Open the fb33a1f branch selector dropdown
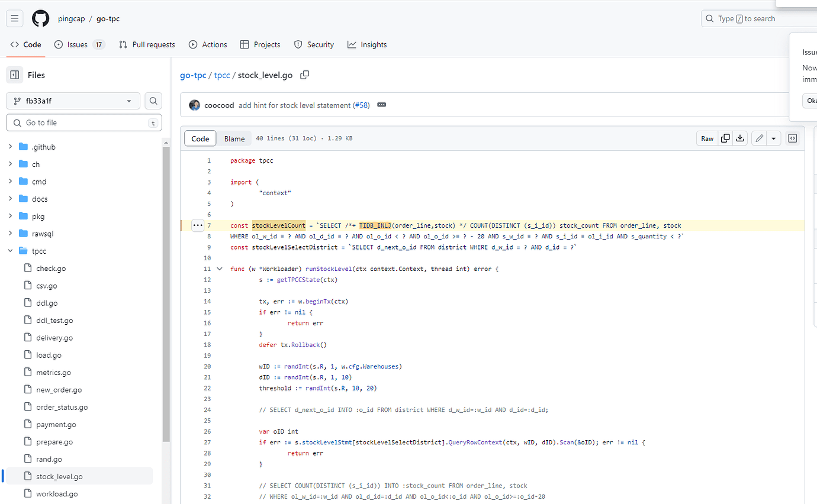 click(73, 101)
